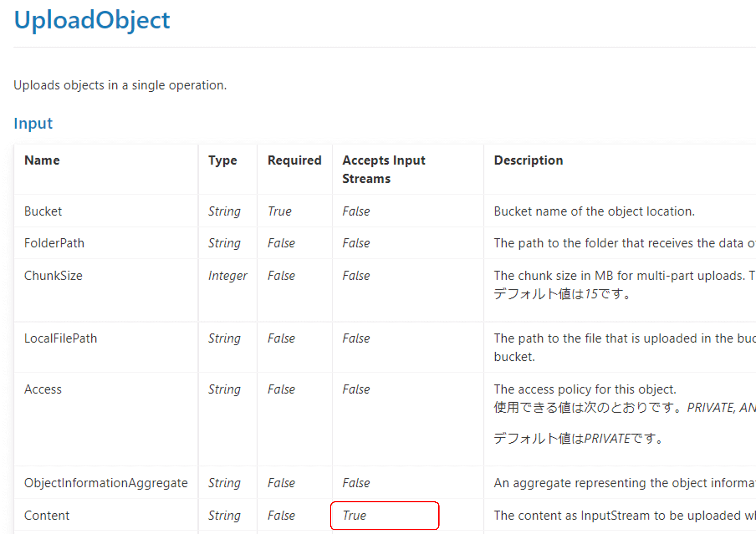This screenshot has width=756, height=534.
Task: Click the Required column header
Action: coord(294,160)
